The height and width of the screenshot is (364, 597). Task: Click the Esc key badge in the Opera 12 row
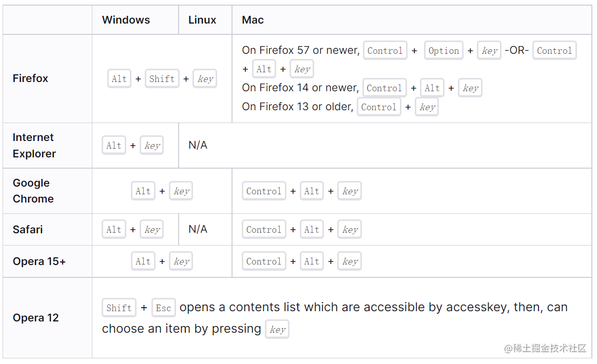click(163, 308)
